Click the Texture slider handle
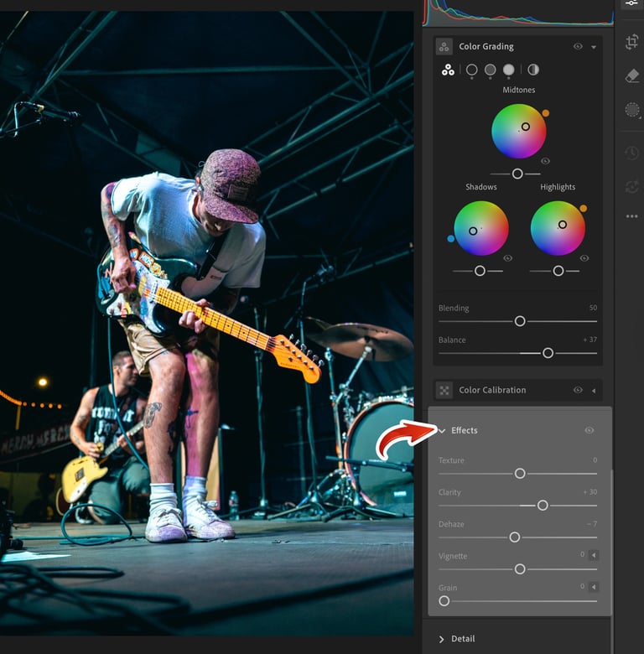Screen dimensions: 644x654 tap(520, 473)
